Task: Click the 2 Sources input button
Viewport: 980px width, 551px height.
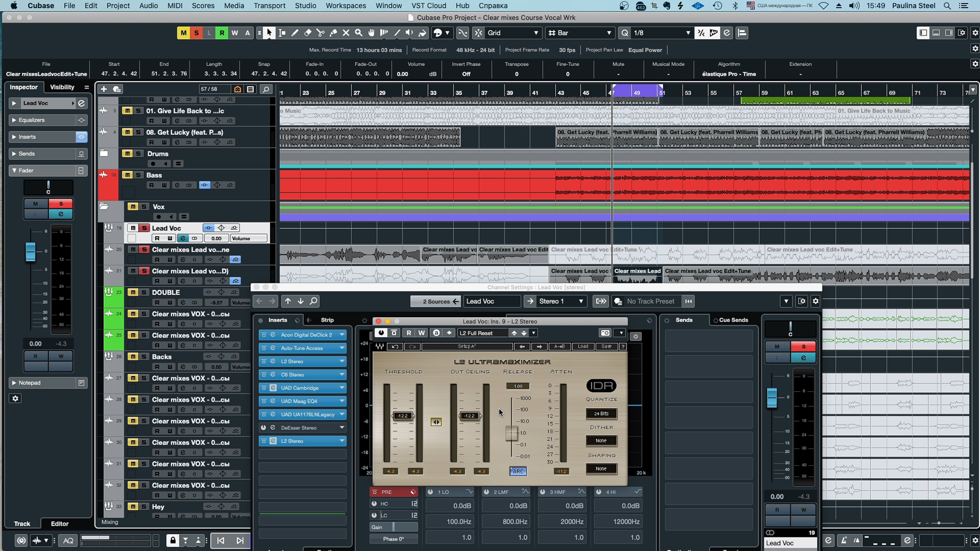Action: pos(436,301)
